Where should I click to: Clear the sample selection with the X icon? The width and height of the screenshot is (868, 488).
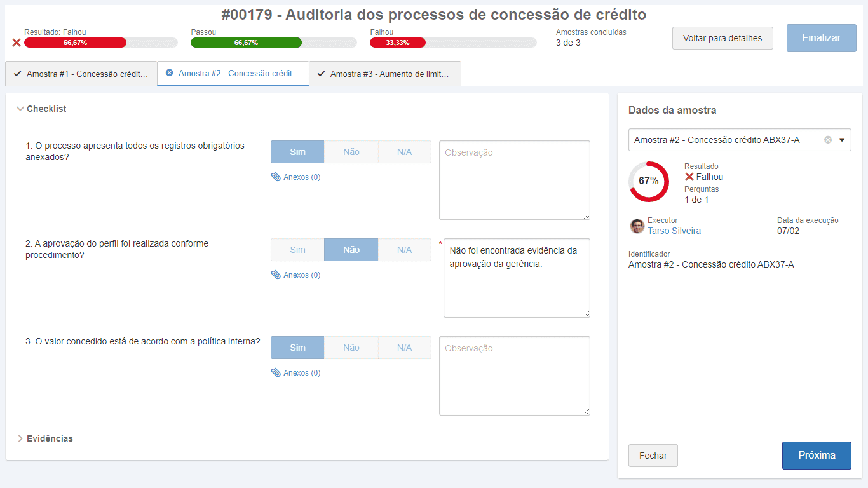pyautogui.click(x=828, y=140)
